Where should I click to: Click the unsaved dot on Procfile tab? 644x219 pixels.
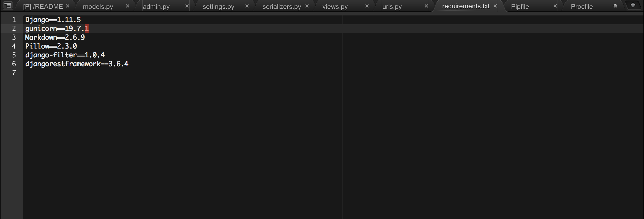(615, 6)
